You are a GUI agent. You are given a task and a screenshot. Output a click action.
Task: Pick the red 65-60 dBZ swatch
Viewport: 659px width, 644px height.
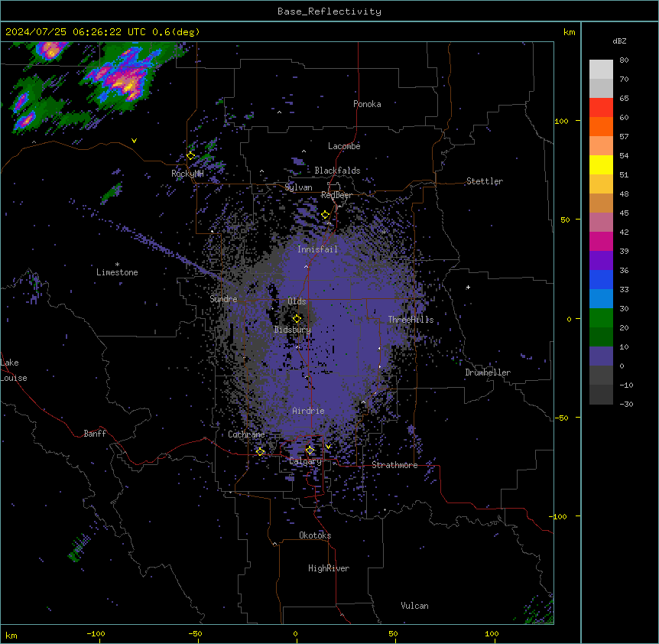pos(601,107)
